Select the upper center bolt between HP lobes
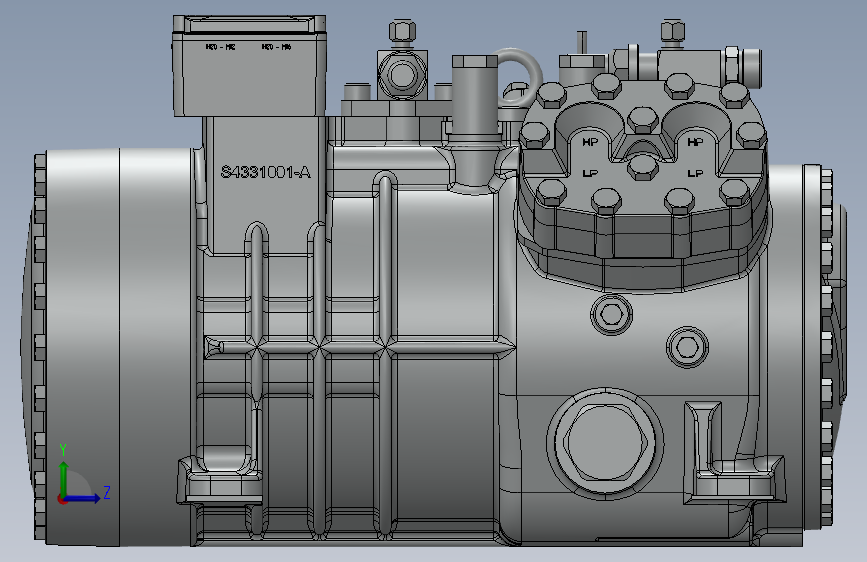 point(642,120)
